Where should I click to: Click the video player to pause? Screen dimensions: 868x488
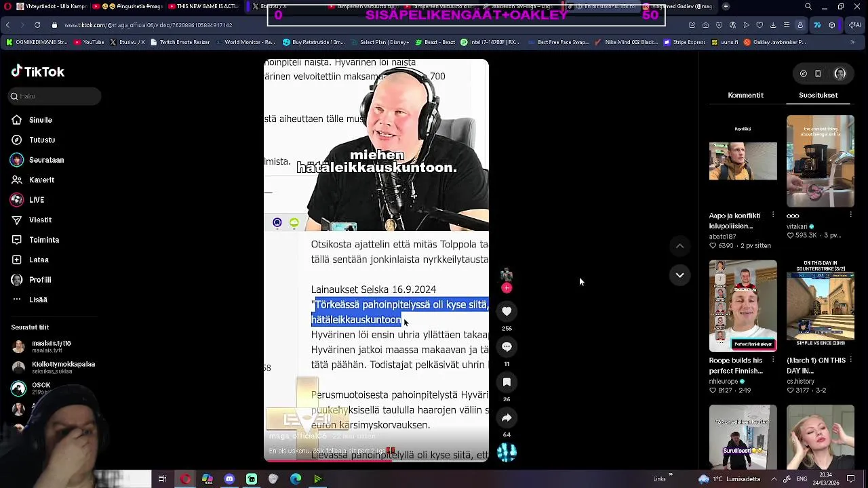coord(376,261)
